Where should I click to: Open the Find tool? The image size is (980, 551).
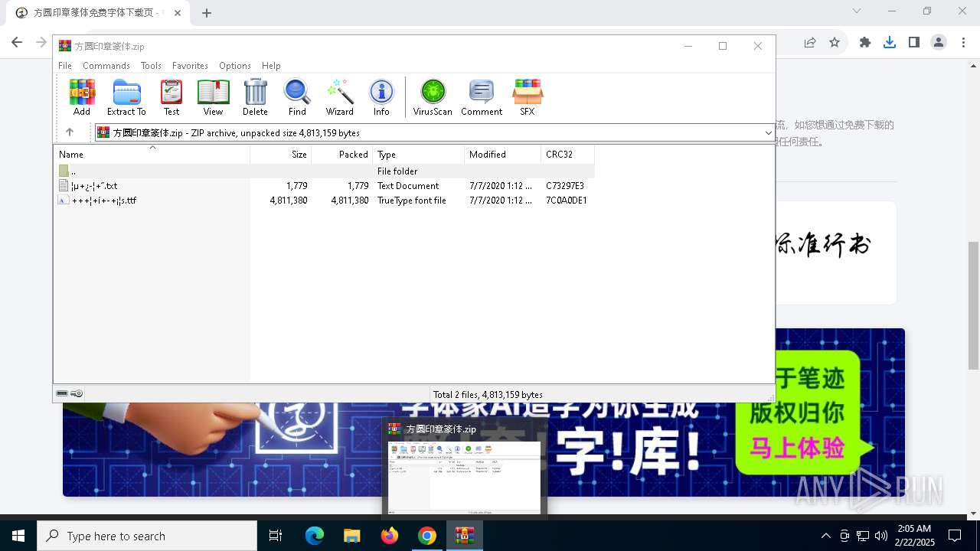297,97
